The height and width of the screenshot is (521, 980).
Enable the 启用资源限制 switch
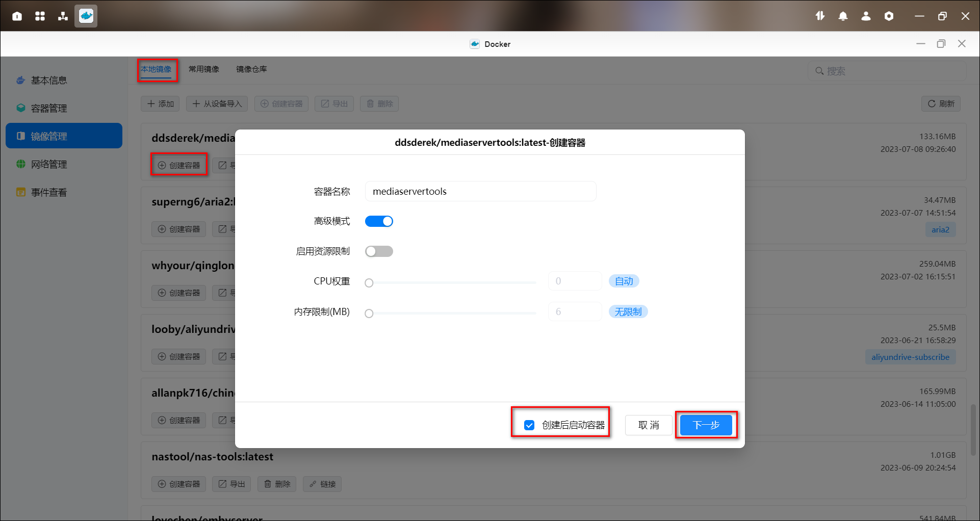click(379, 251)
